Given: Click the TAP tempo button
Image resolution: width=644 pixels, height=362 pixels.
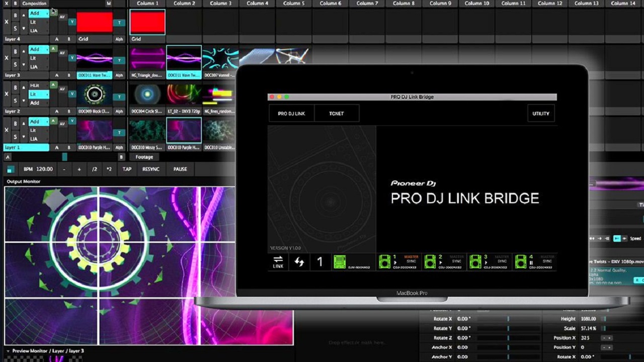Looking at the screenshot, I should 127,169.
